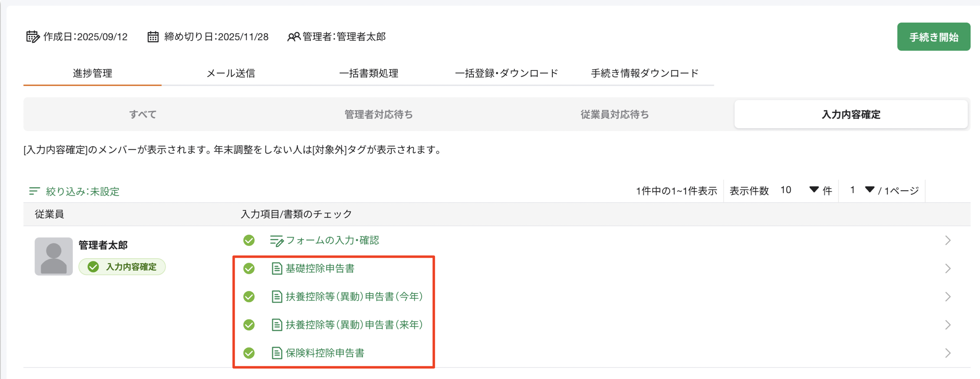This screenshot has height=379, width=980.
Task: Click the 扶養控除等(異動)申告書(来年) document icon
Action: tap(277, 325)
